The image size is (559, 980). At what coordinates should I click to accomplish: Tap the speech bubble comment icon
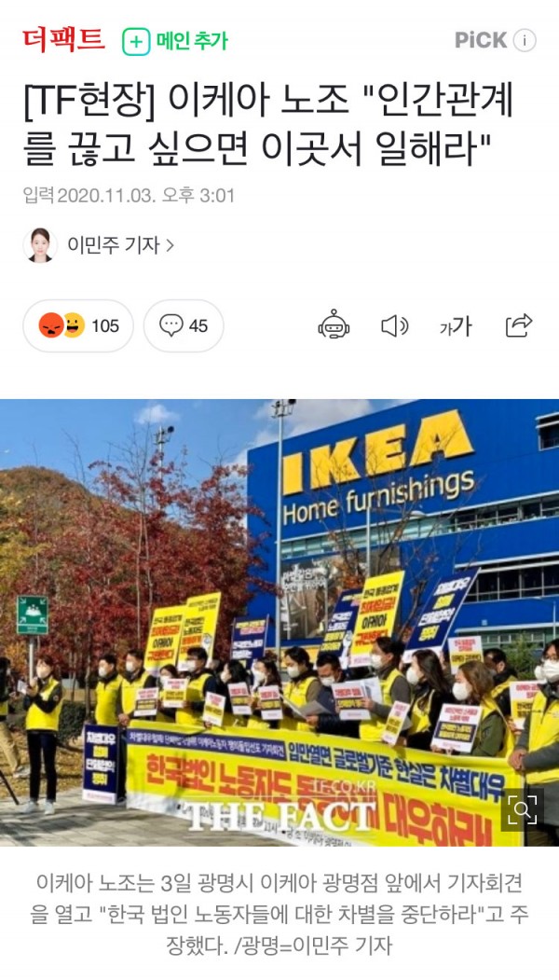pyautogui.click(x=171, y=325)
